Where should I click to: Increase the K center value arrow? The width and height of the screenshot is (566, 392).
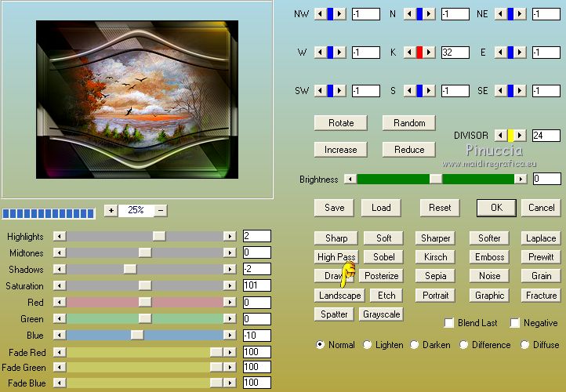pyautogui.click(x=429, y=53)
